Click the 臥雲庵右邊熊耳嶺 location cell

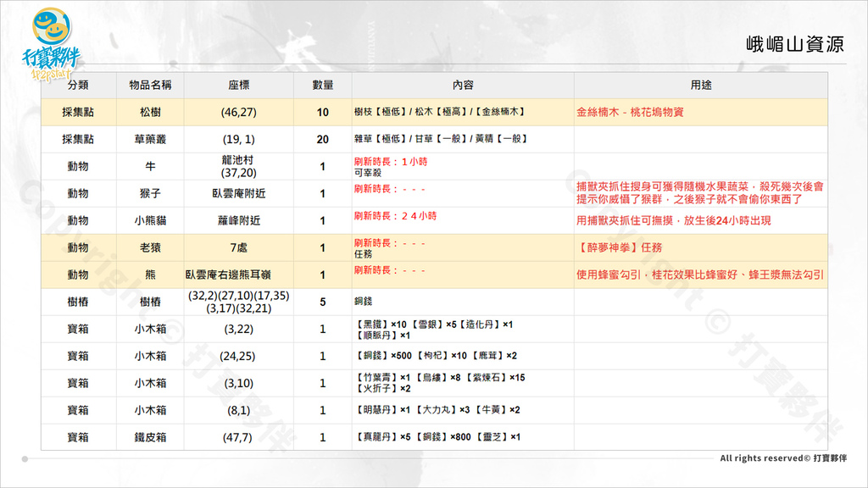(x=238, y=275)
